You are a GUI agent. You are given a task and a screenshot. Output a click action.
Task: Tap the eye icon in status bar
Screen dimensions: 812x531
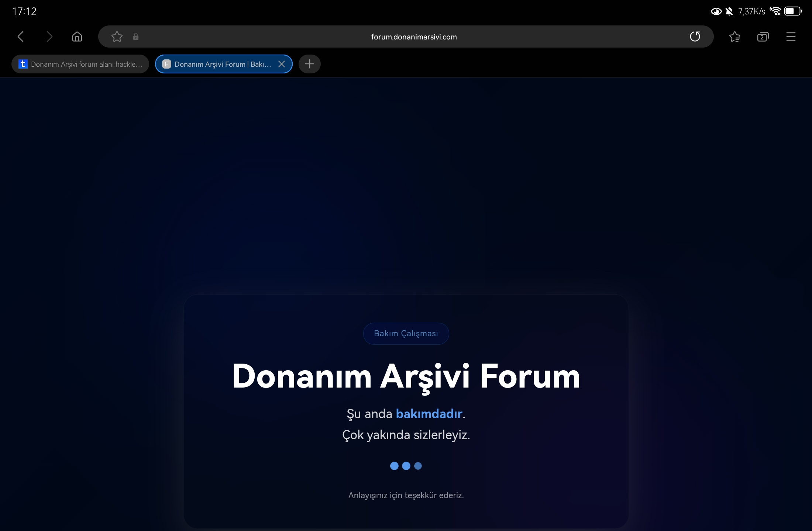pyautogui.click(x=716, y=11)
